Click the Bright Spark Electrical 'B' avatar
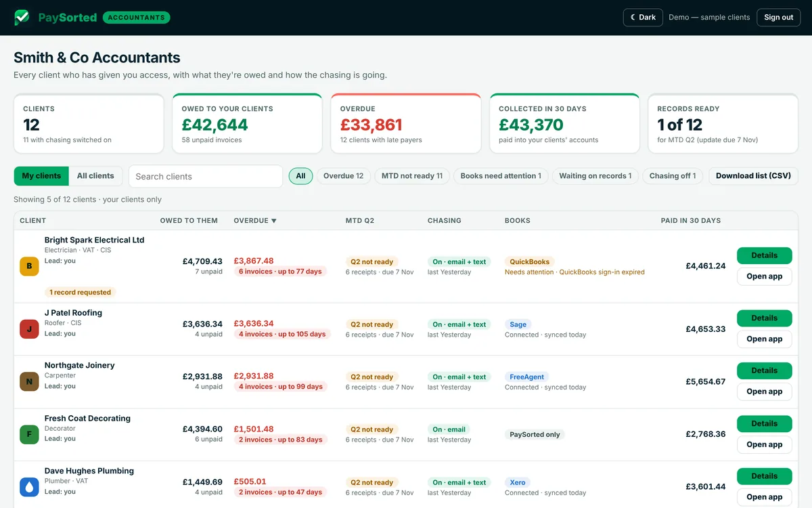This screenshot has width=812, height=508. click(29, 266)
